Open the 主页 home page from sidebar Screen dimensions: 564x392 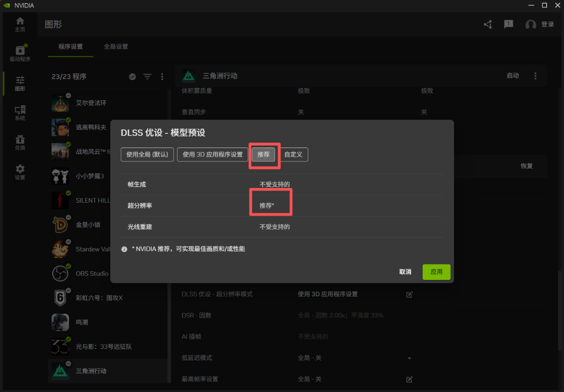[20, 24]
